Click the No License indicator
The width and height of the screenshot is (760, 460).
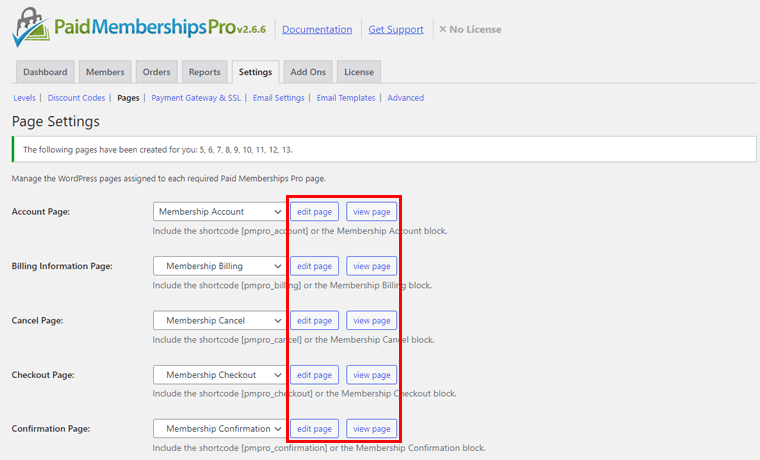[470, 30]
